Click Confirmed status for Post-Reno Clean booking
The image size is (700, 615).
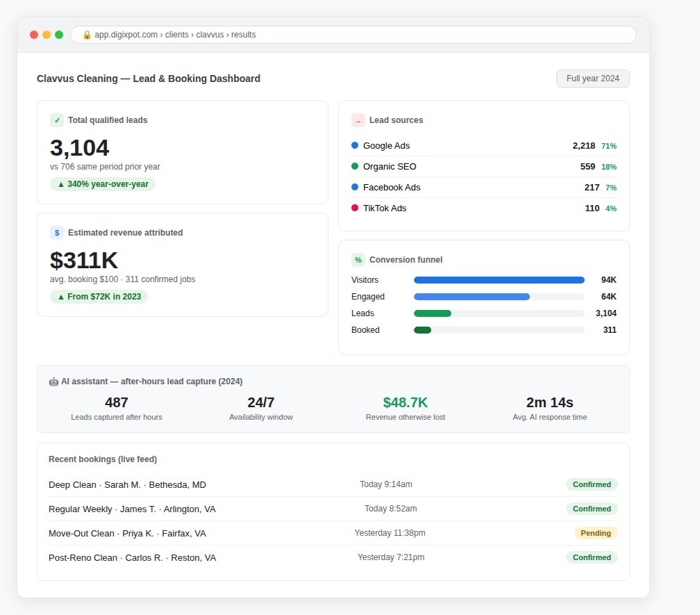point(592,557)
